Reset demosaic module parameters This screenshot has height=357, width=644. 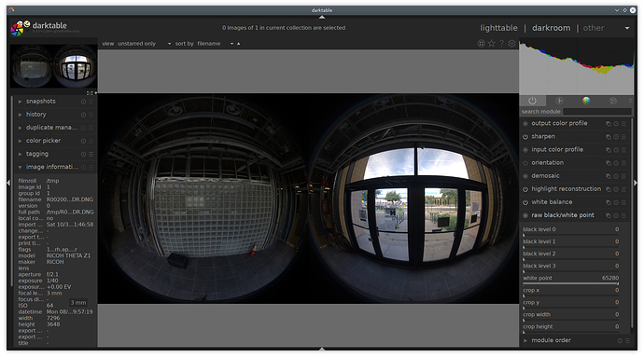(x=616, y=176)
